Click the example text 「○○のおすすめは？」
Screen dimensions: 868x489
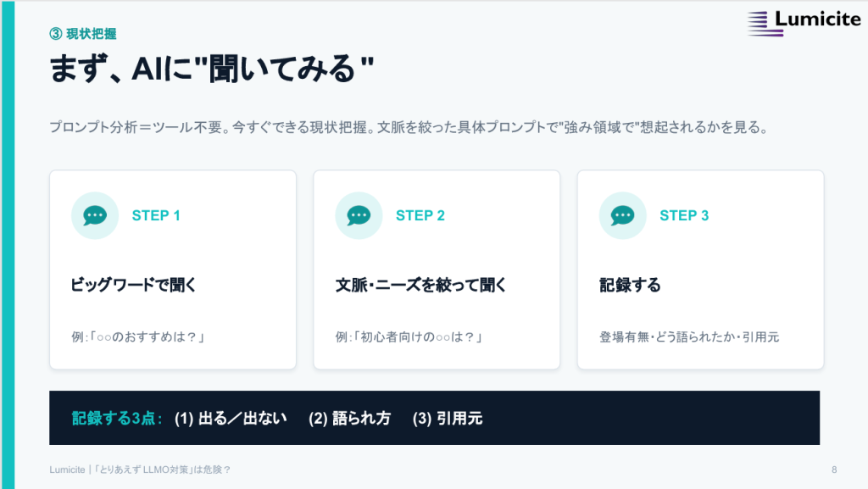(x=147, y=337)
